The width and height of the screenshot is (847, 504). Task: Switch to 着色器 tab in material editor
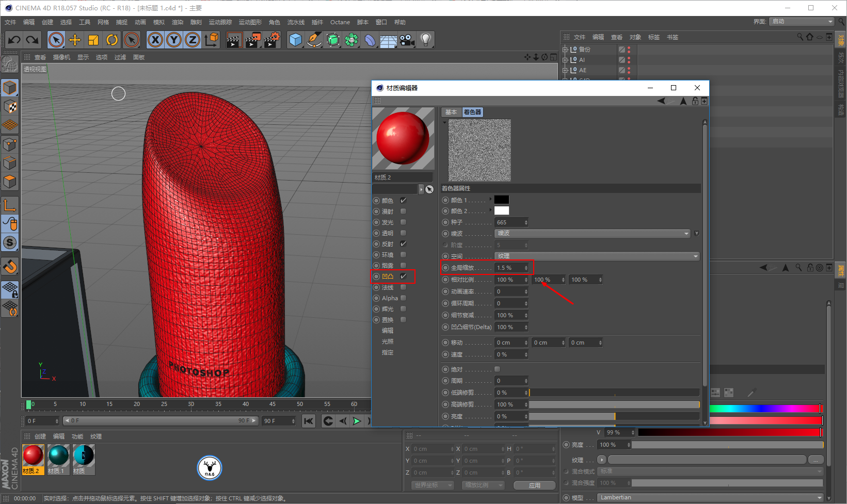[x=472, y=112]
